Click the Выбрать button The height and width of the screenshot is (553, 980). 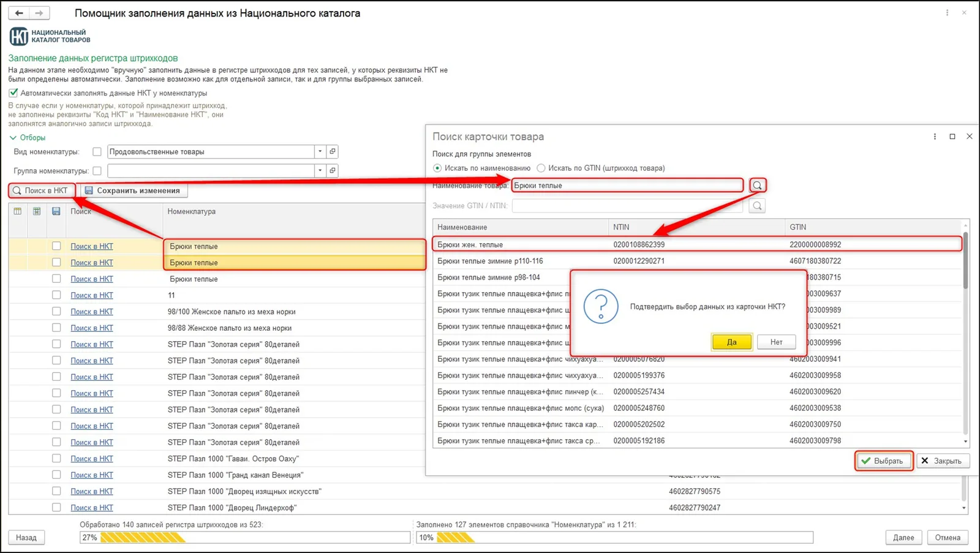(883, 461)
